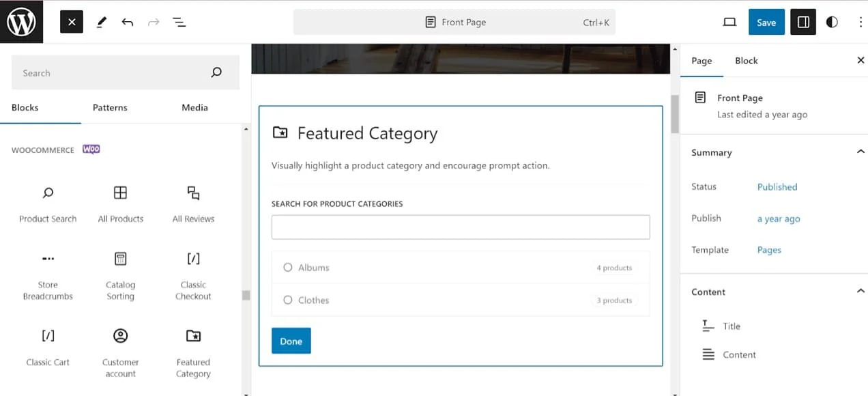Switch to the Patterns tab
Screen dimensions: 868x396
110,108
